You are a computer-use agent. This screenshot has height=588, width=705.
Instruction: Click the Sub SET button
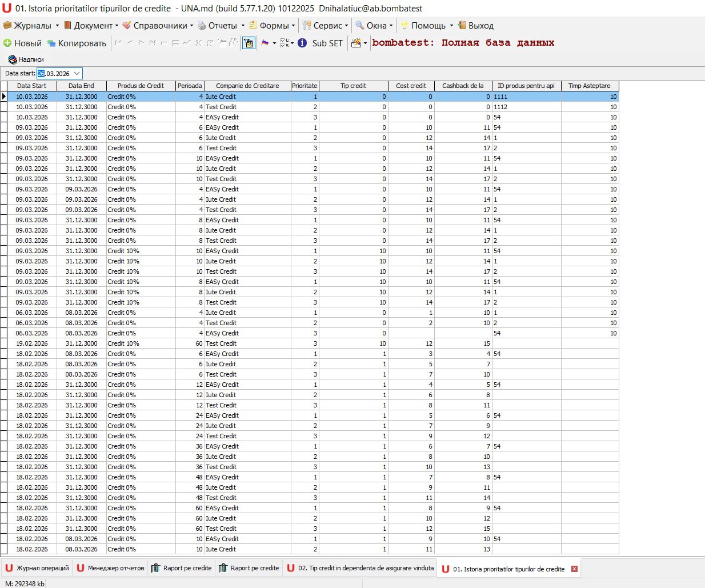point(327,43)
